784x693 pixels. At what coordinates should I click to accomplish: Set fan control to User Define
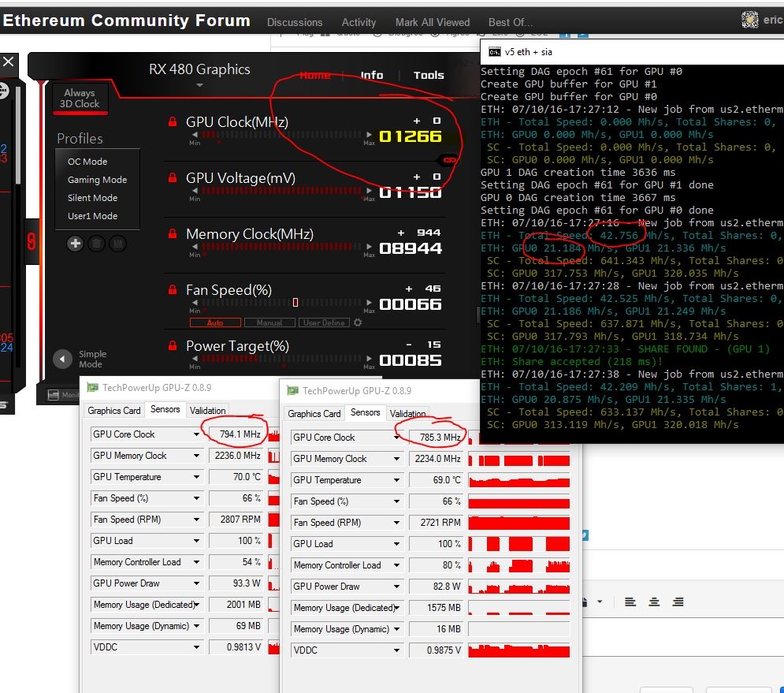(x=324, y=322)
